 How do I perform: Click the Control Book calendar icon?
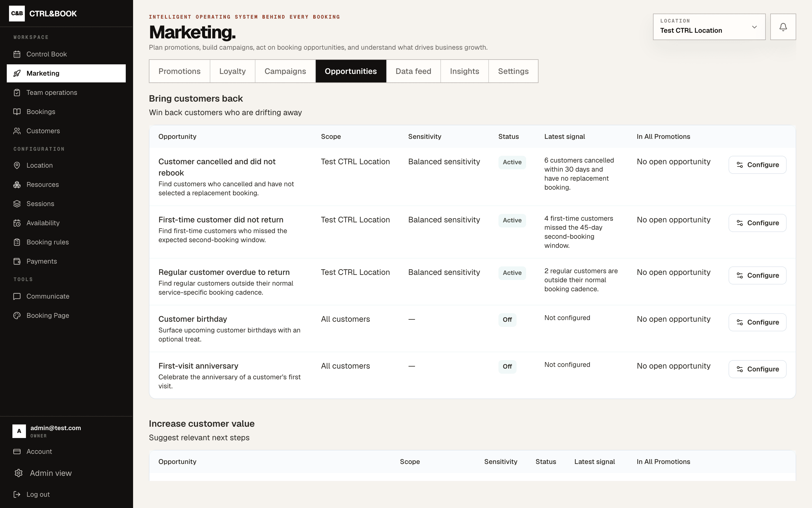click(x=17, y=54)
